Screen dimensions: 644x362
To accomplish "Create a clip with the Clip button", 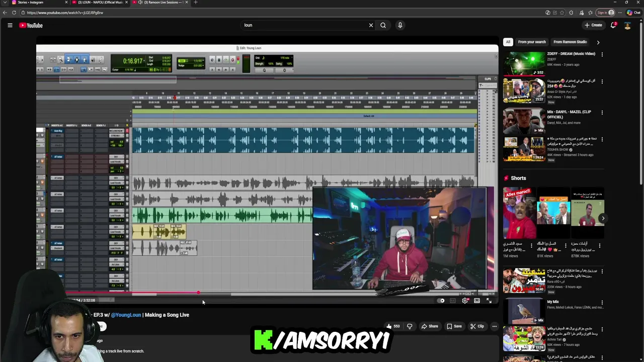I will coord(477,326).
